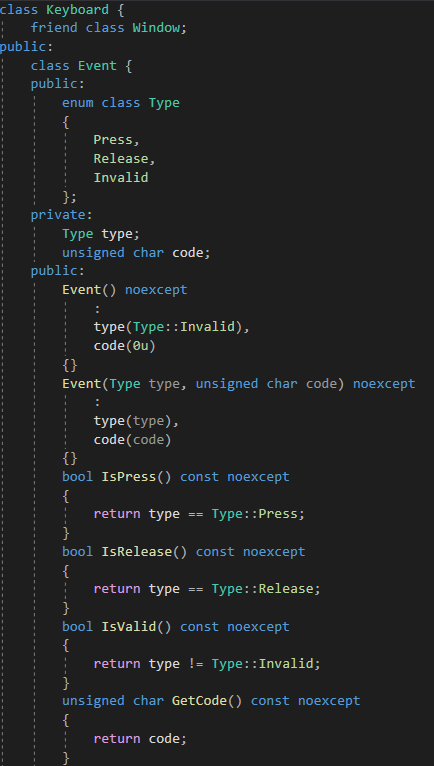The image size is (434, 766).
Task: Click the IsPress function name
Action: 129,477
